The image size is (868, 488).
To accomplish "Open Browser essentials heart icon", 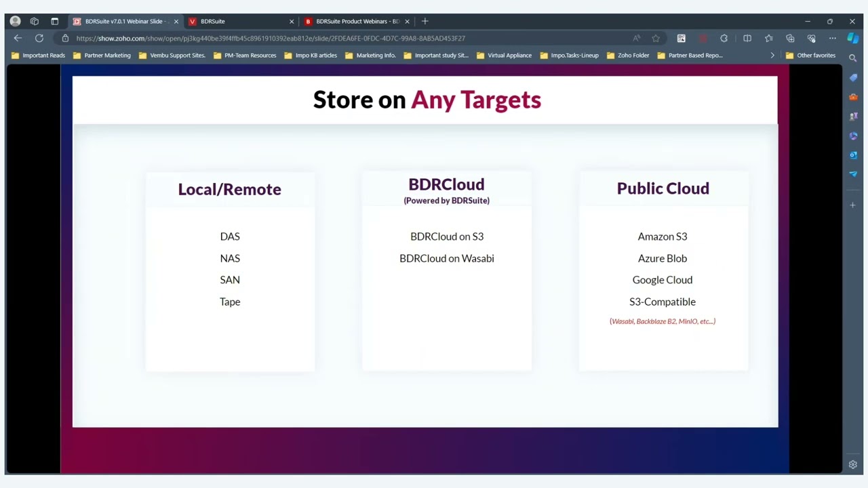I will click(x=811, y=39).
